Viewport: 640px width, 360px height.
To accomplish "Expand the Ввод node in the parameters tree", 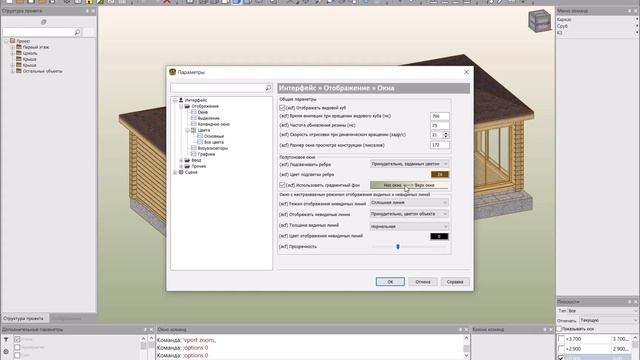I will pyautogui.click(x=181, y=160).
